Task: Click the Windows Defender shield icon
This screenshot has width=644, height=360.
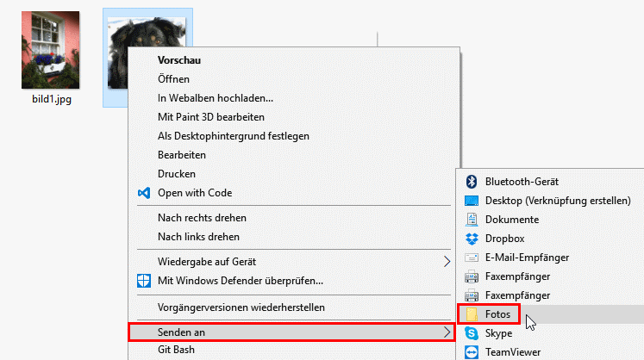Action: (x=144, y=281)
